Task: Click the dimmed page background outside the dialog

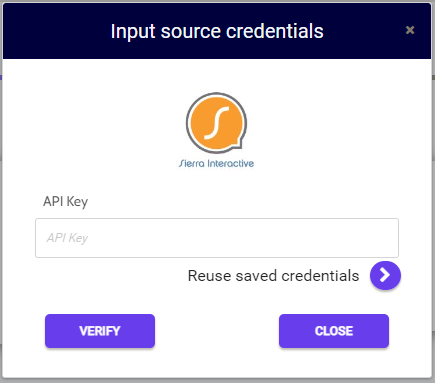Action: click(x=1, y=200)
